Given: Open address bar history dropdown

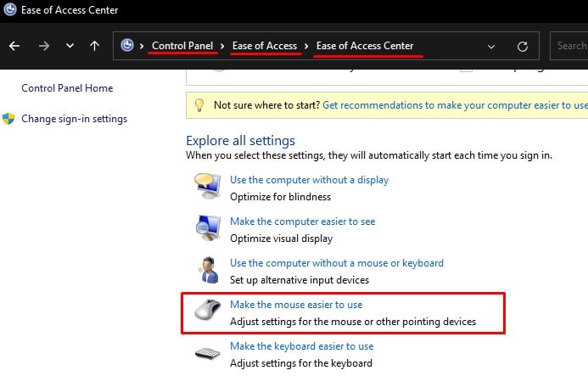Looking at the screenshot, I should coord(491,47).
